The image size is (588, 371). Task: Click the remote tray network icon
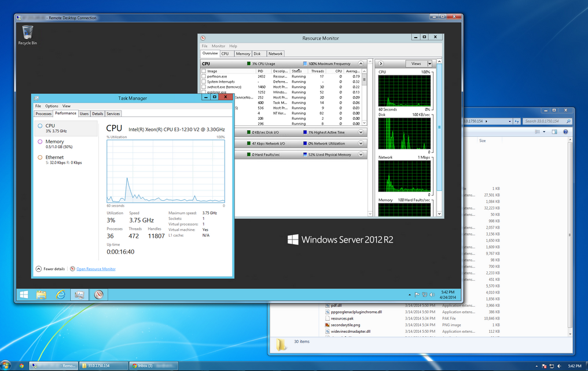424,295
